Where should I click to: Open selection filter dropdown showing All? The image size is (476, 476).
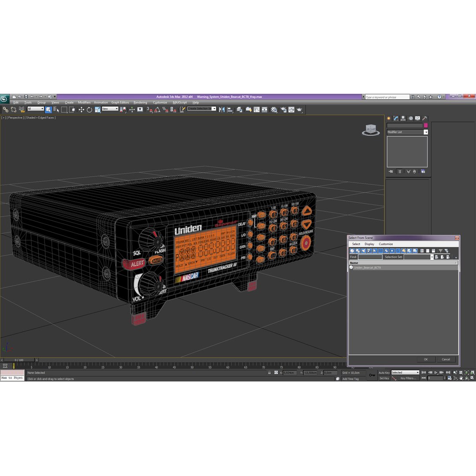tap(36, 109)
